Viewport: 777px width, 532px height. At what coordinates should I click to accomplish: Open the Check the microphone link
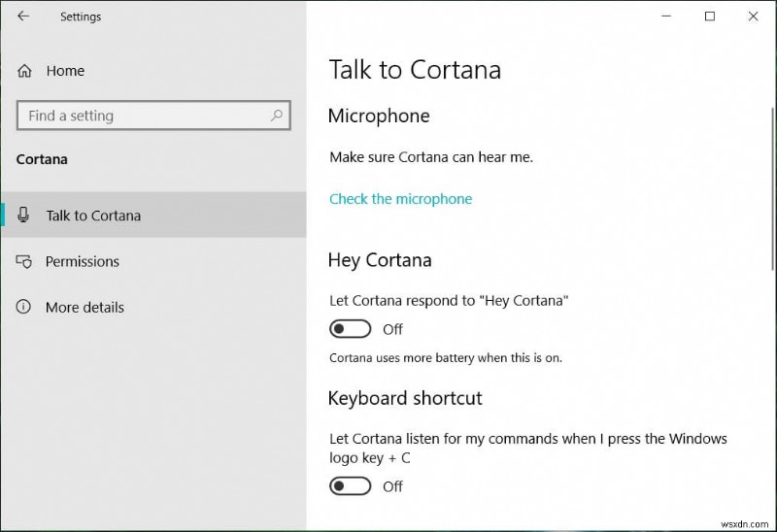(400, 199)
